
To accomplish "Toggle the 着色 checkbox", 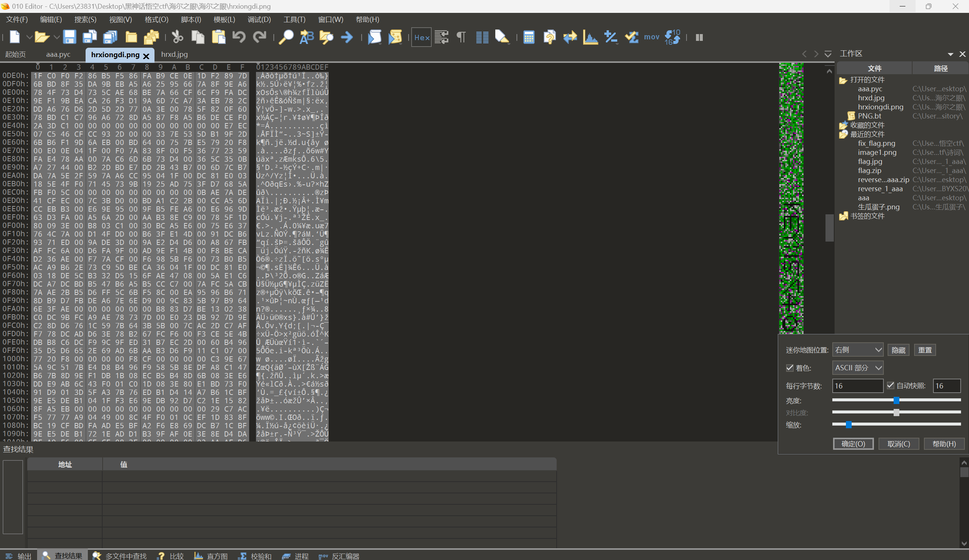I will (790, 368).
